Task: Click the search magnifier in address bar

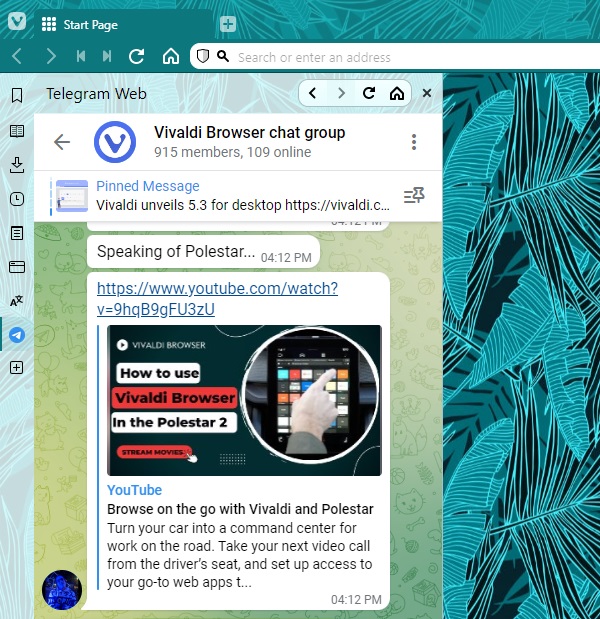Action: coord(223,56)
